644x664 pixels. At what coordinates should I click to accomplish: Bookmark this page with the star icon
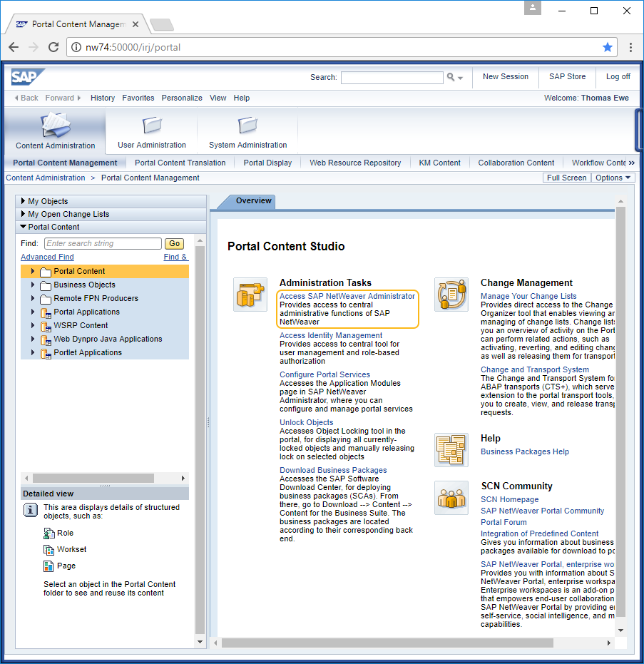click(x=608, y=47)
